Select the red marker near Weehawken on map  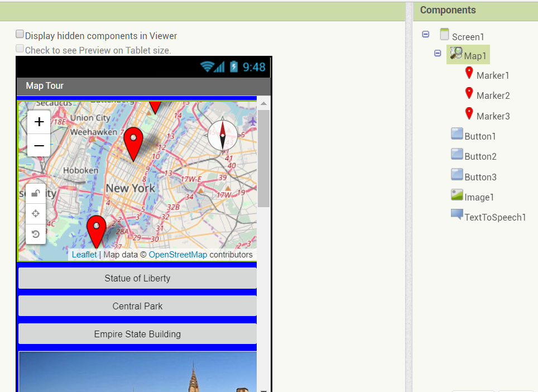point(133,144)
